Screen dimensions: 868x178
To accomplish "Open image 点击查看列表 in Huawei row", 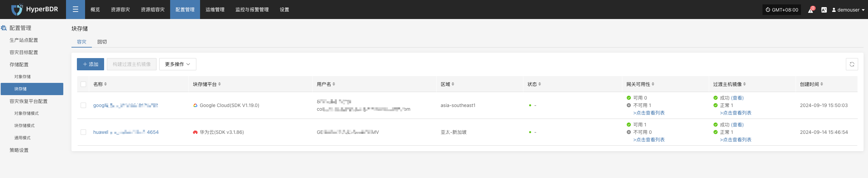I will coord(736,140).
